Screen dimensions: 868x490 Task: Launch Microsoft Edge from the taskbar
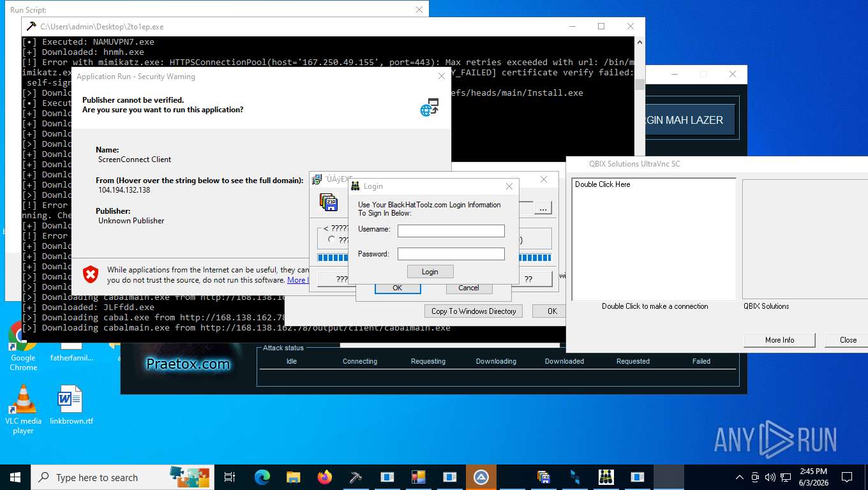(x=262, y=477)
